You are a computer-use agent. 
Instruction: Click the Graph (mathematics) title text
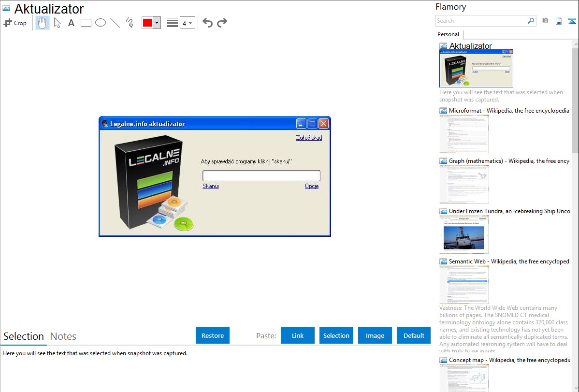[x=509, y=161]
